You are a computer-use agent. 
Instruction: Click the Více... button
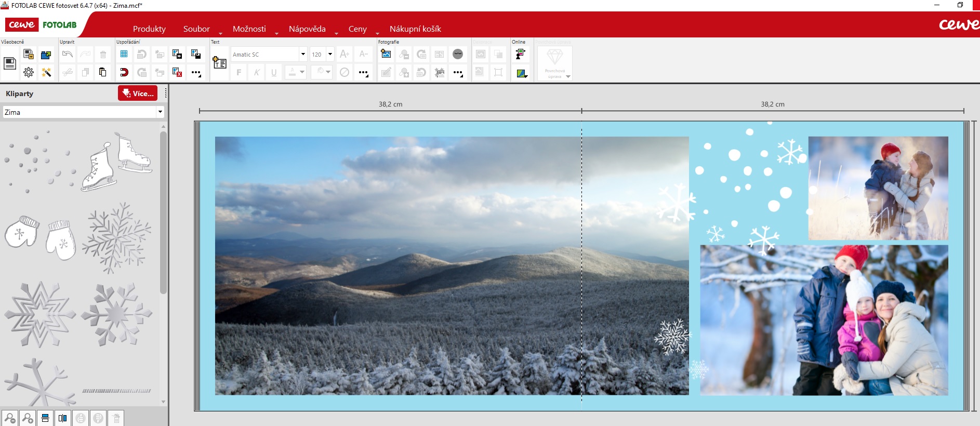tap(138, 94)
